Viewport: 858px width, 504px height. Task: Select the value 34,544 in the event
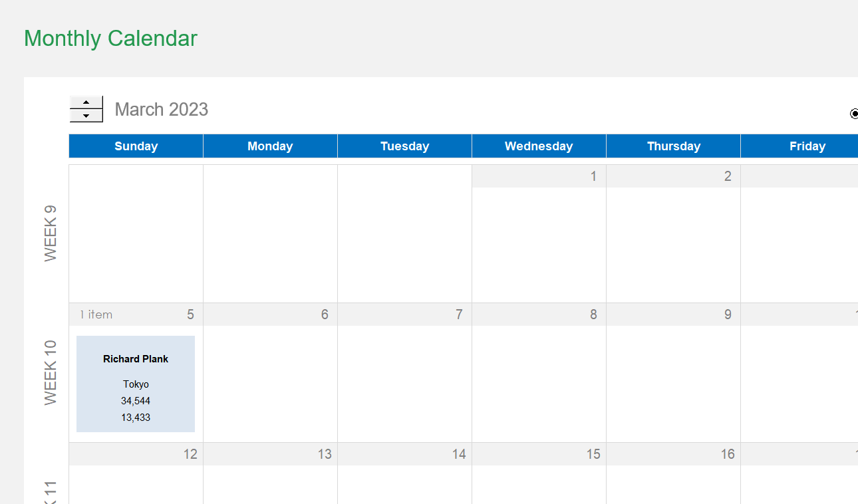(135, 400)
